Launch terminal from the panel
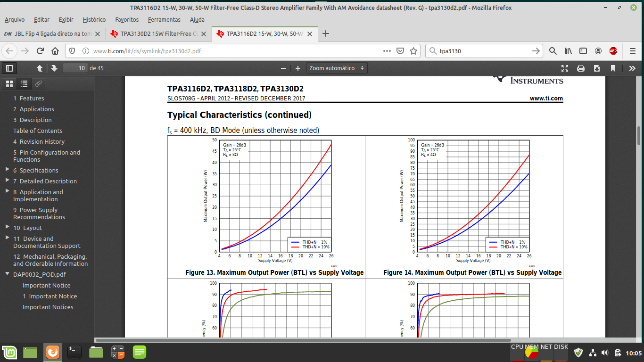The image size is (644, 362). point(74,352)
